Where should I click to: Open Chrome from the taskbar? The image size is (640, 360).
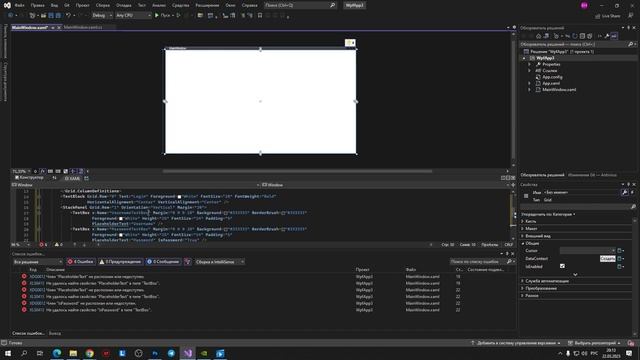pyautogui.click(x=89, y=353)
